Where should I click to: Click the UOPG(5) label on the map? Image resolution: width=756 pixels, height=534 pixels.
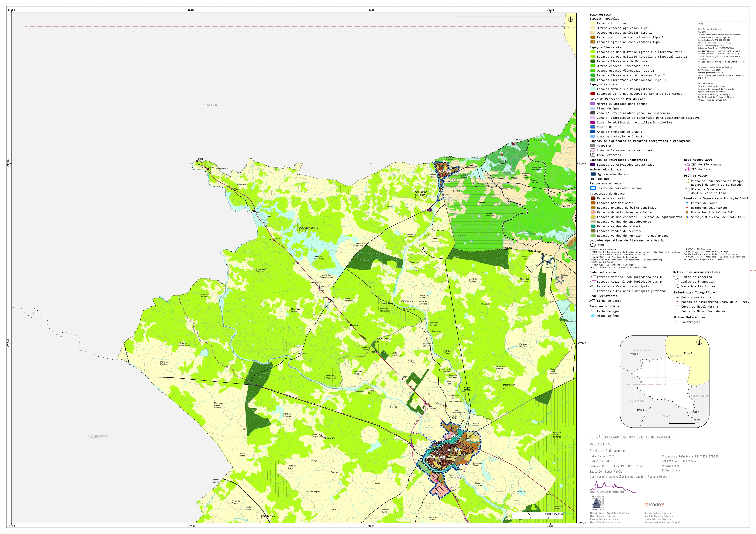pos(444,171)
